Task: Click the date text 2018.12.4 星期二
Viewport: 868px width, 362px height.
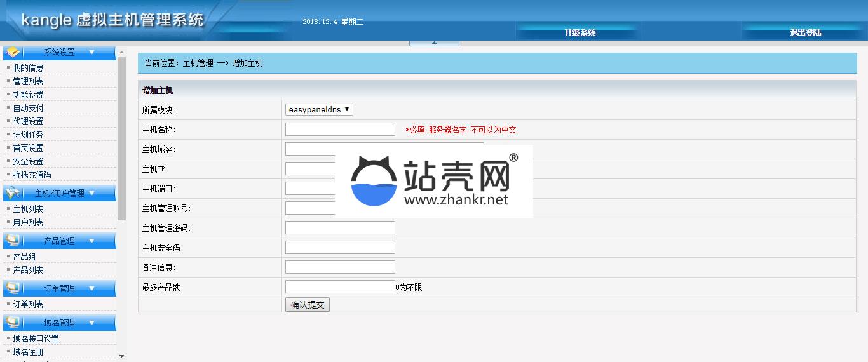Action: coord(333,22)
